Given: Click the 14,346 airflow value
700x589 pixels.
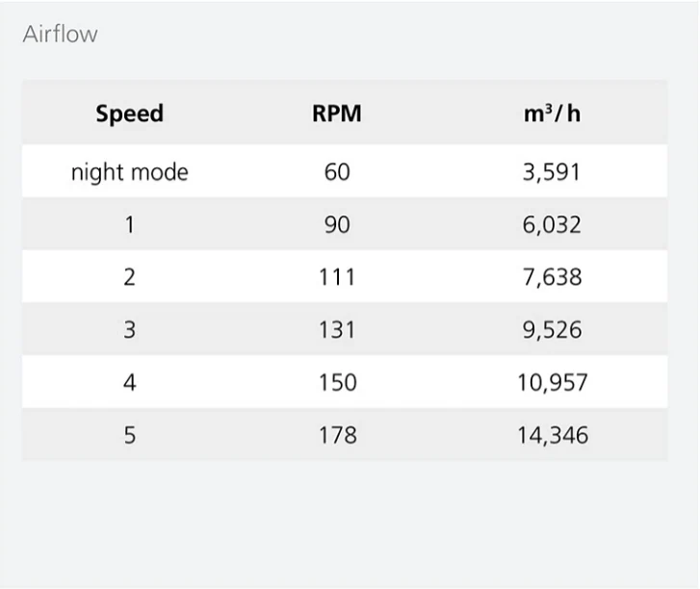Looking at the screenshot, I should (x=553, y=435).
